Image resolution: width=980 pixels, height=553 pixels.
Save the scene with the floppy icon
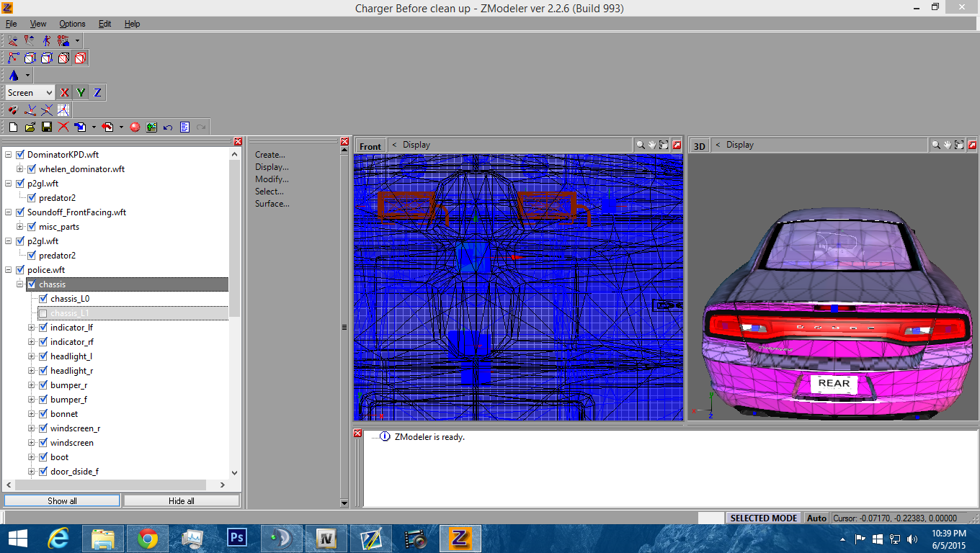[x=46, y=127]
